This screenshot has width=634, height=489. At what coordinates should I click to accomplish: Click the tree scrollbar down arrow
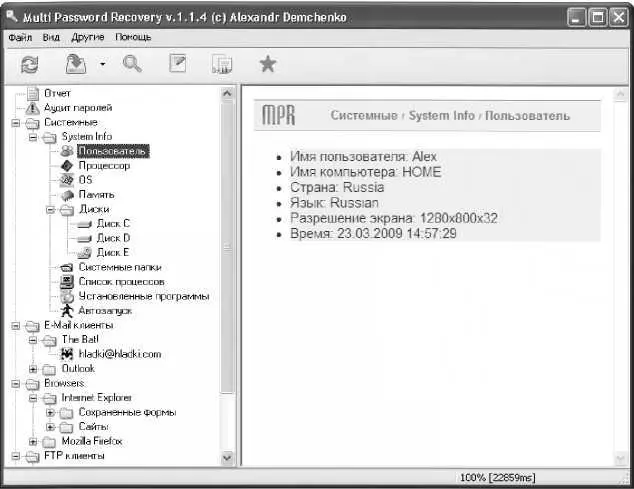(x=227, y=458)
